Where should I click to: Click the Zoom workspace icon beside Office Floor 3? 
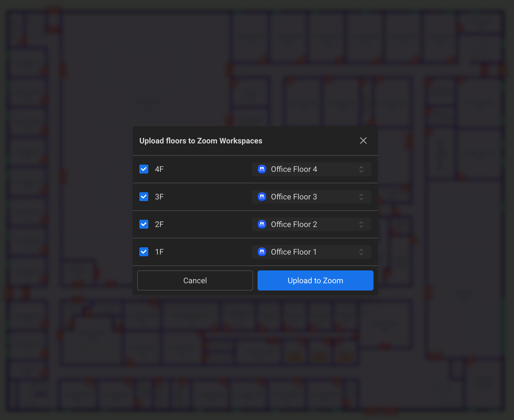click(x=261, y=197)
